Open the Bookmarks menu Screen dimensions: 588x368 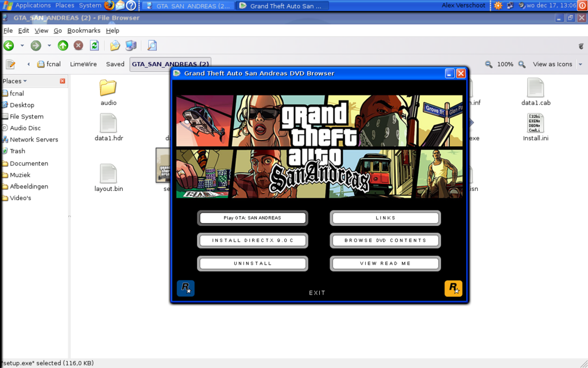click(85, 30)
